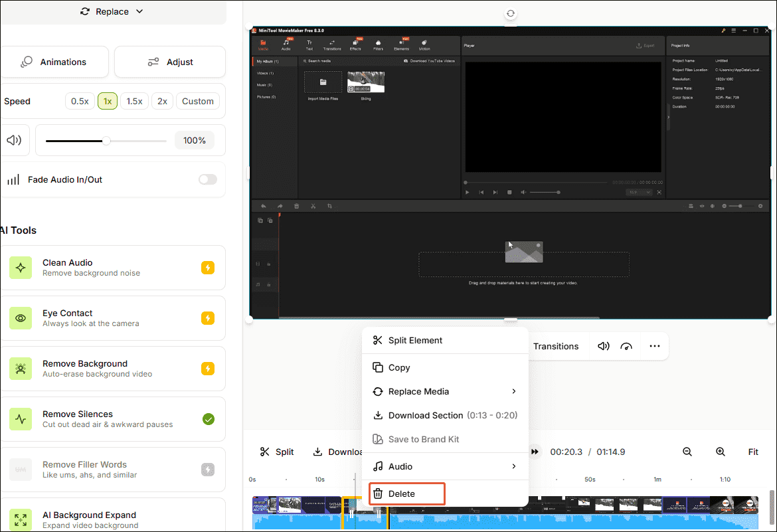This screenshot has height=532, width=777.
Task: Click the AI Background Expand arrows icon
Action: [x=21, y=519]
